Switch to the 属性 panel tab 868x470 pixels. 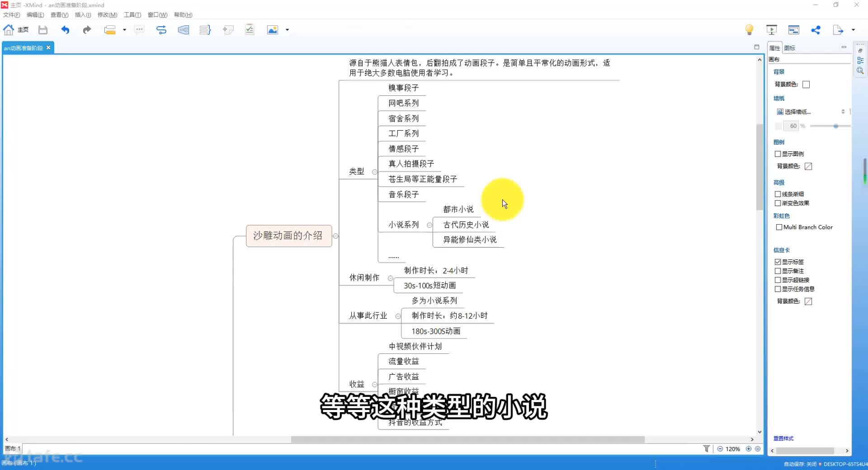[x=775, y=48]
